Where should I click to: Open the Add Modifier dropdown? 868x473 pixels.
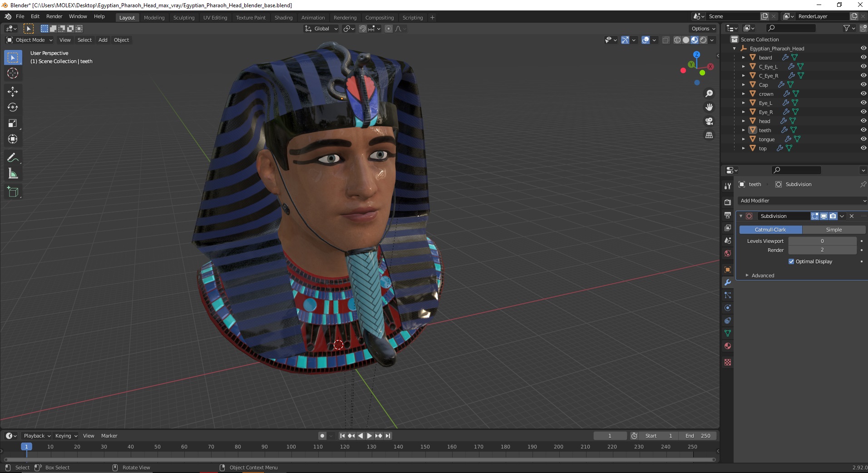[802, 201]
